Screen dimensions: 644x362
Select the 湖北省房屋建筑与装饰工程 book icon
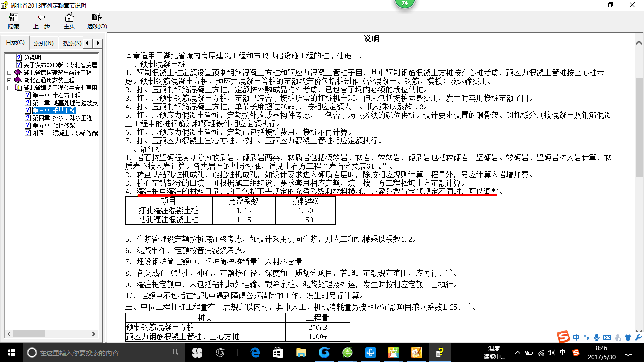point(18,73)
